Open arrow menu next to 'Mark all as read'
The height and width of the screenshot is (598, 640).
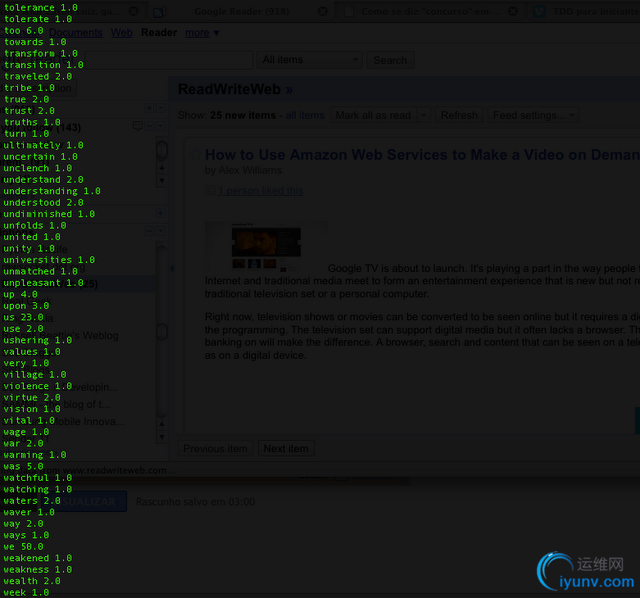pos(423,115)
